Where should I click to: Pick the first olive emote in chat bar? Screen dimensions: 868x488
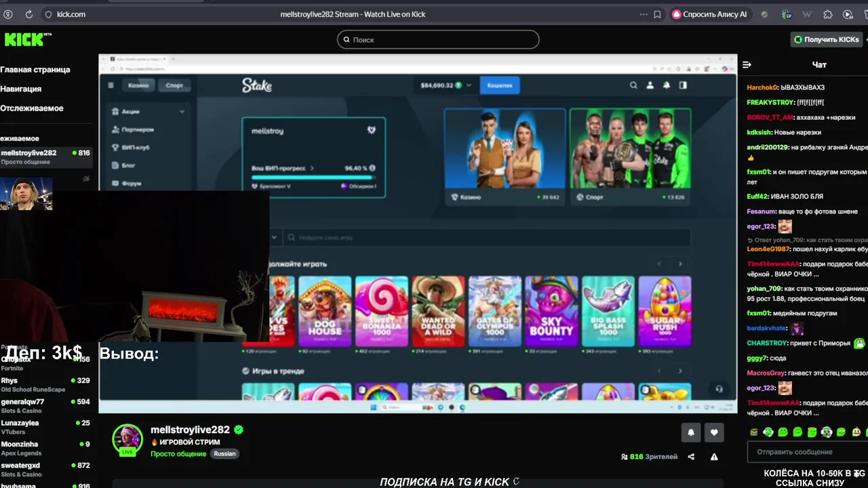[x=753, y=432]
